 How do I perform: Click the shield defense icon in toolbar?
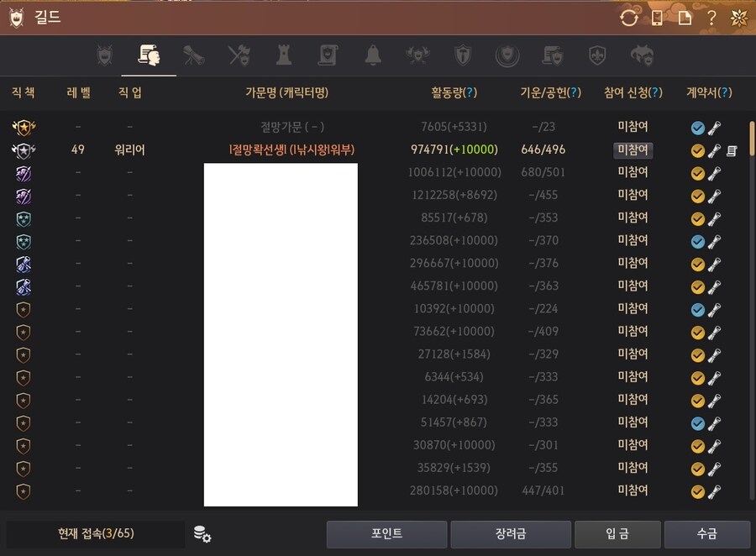click(463, 55)
